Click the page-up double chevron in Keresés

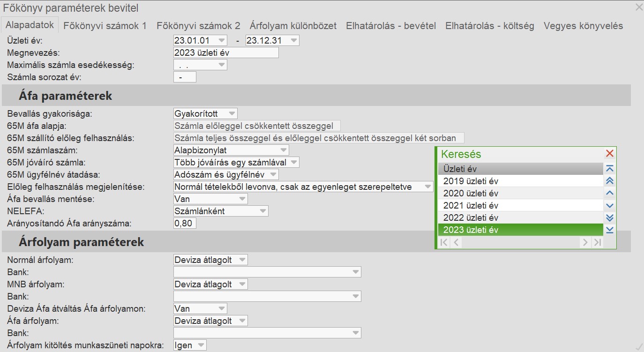coord(609,181)
